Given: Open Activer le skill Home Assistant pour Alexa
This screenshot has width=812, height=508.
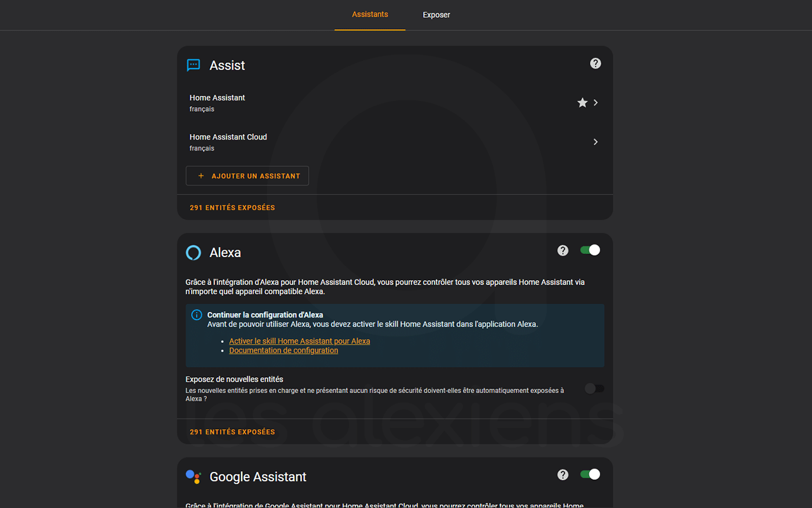Looking at the screenshot, I should 299,341.
